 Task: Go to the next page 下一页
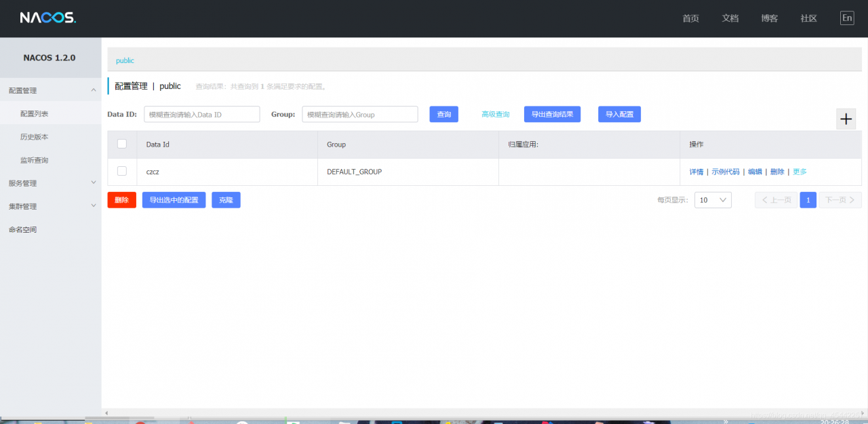click(x=840, y=200)
